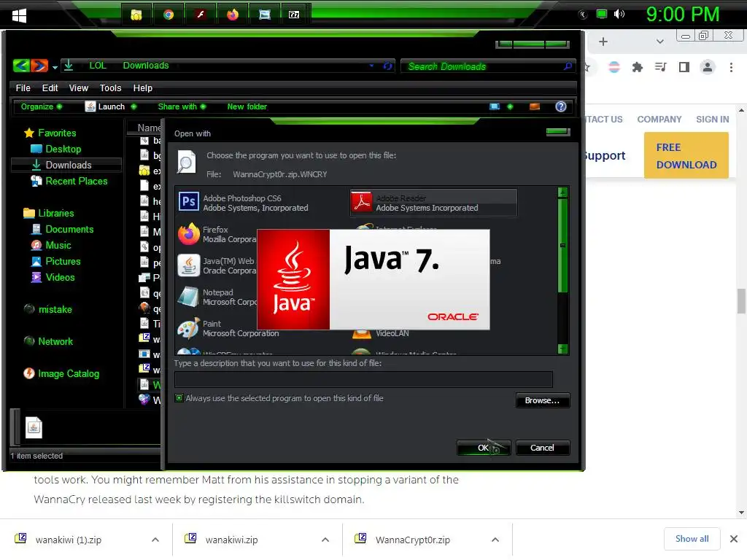
Task: Open the Organize dropdown
Action: pos(42,106)
